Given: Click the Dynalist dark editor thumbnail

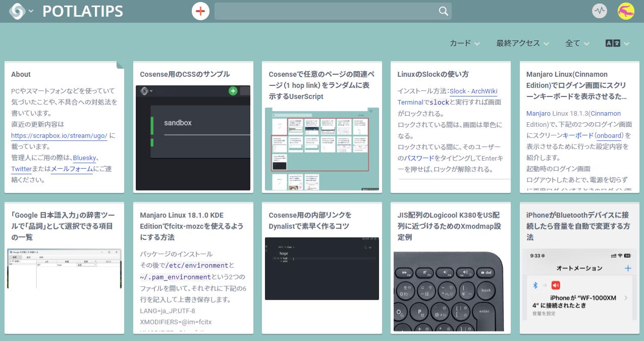Looking at the screenshot, I should point(321,269).
